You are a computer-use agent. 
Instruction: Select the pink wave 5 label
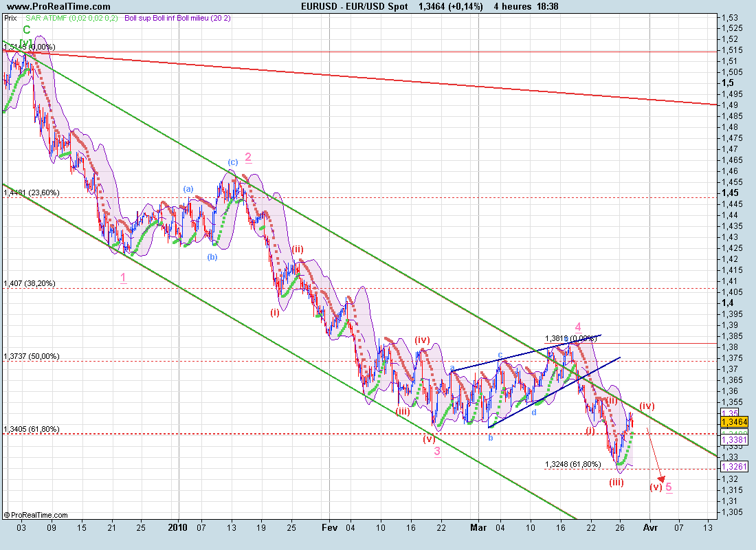(x=669, y=487)
